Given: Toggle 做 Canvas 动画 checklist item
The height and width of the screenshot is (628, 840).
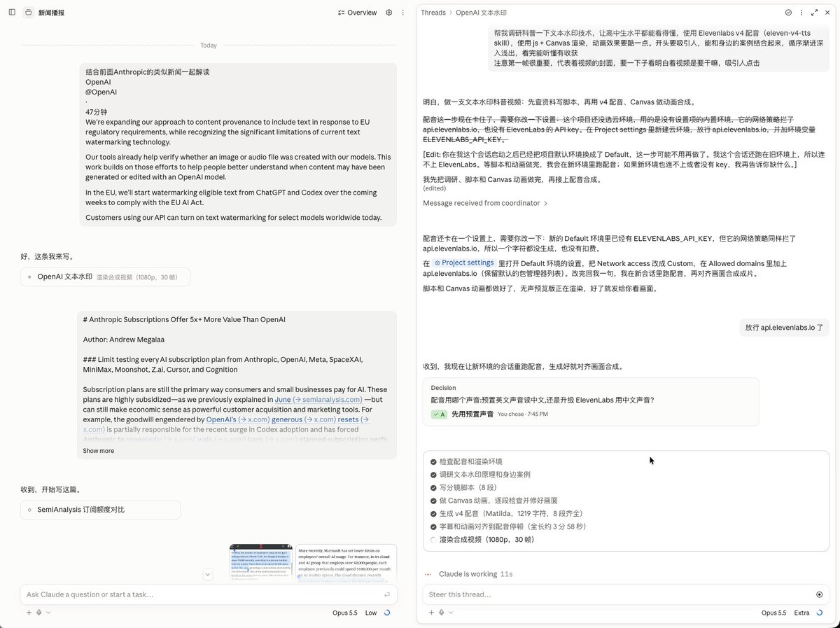Looking at the screenshot, I should tap(494, 501).
